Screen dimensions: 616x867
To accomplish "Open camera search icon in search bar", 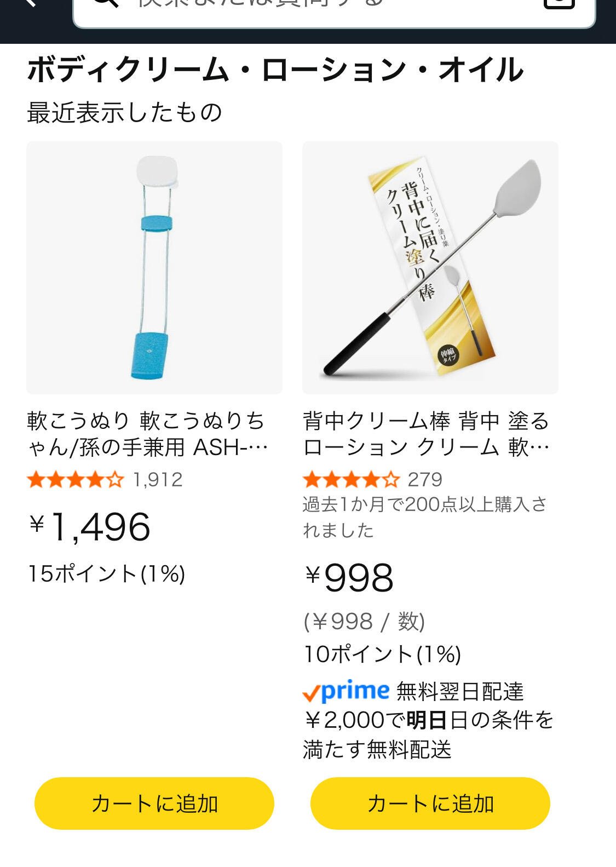I will tap(559, 3).
